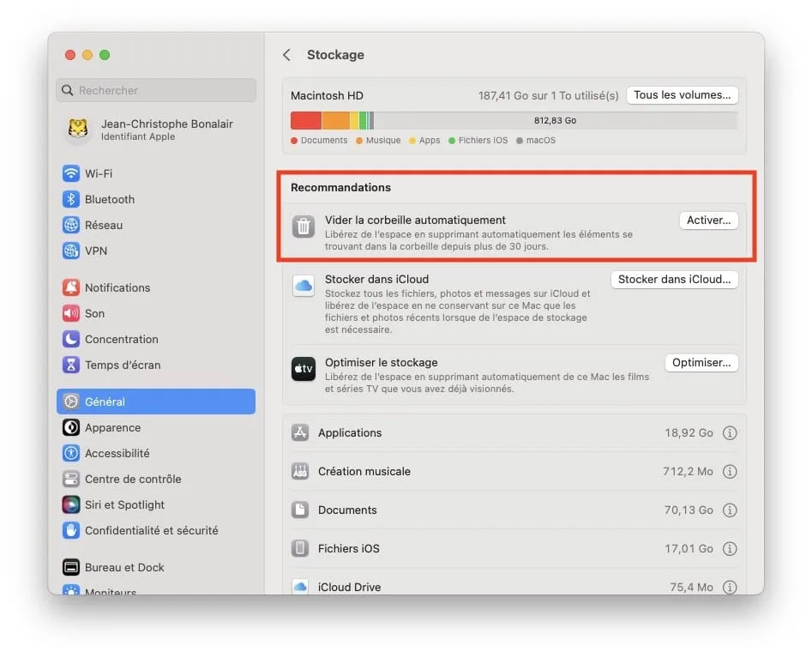812x658 pixels.
Task: Show info for Fichiers iOS storage
Action: (730, 549)
